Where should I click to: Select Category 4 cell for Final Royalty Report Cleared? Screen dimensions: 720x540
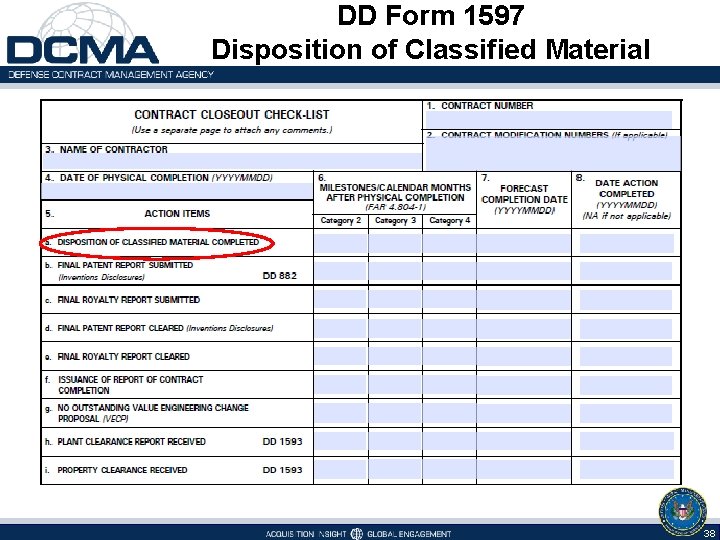(450, 357)
